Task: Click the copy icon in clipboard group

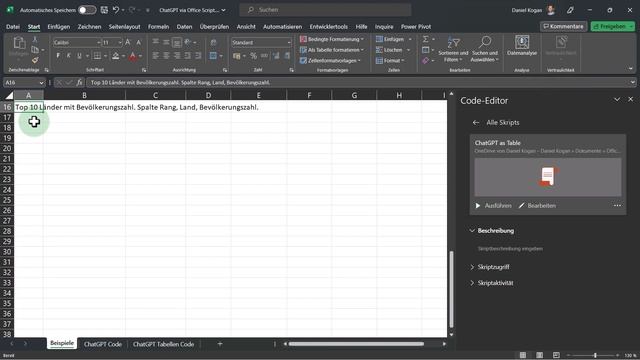Action: [x=35, y=50]
